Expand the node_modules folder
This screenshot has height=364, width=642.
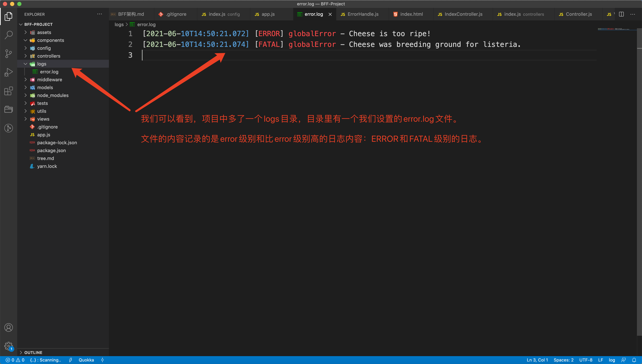point(63,95)
